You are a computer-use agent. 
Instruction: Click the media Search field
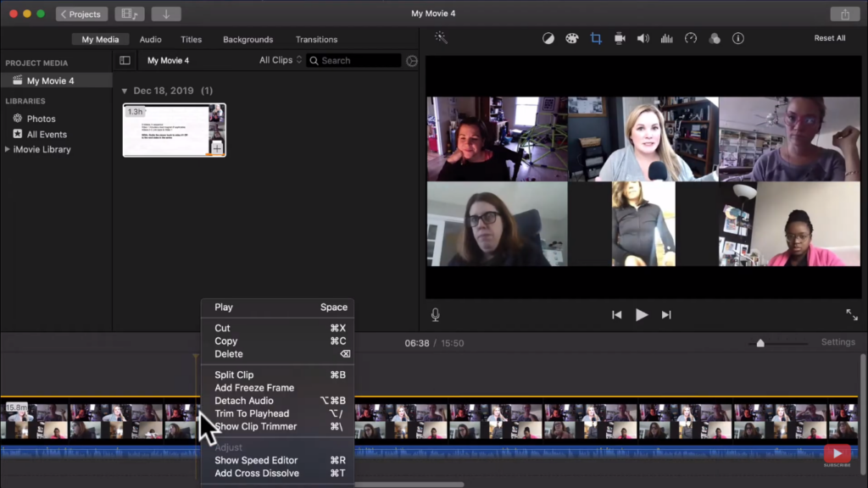click(x=353, y=60)
